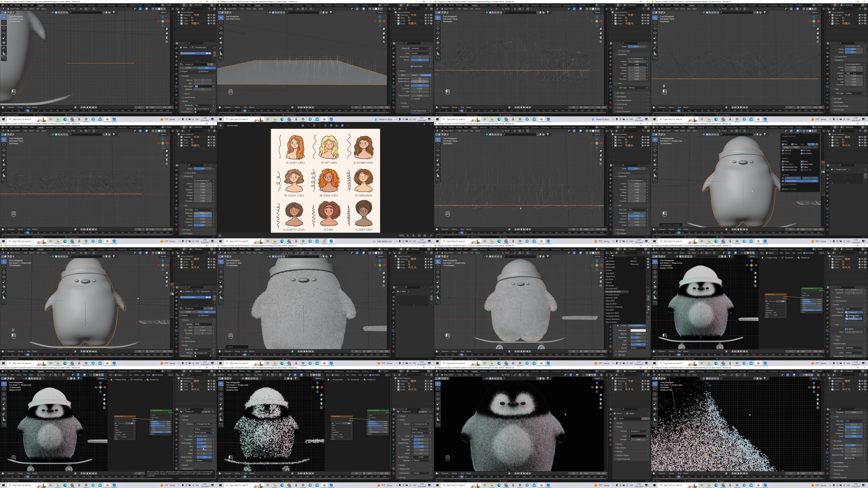Toggle Text Info in Viewport Overlays popup
The width and height of the screenshot is (868, 488).
[783, 150]
